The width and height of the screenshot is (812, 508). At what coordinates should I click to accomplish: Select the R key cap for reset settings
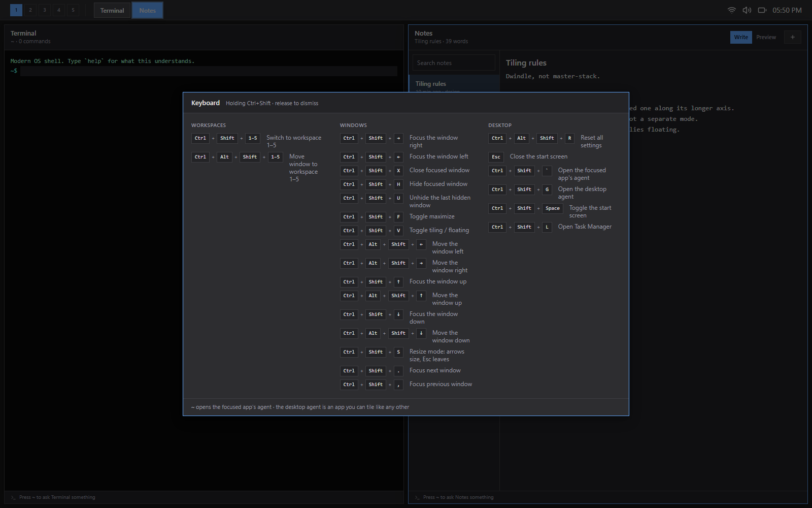(x=569, y=138)
